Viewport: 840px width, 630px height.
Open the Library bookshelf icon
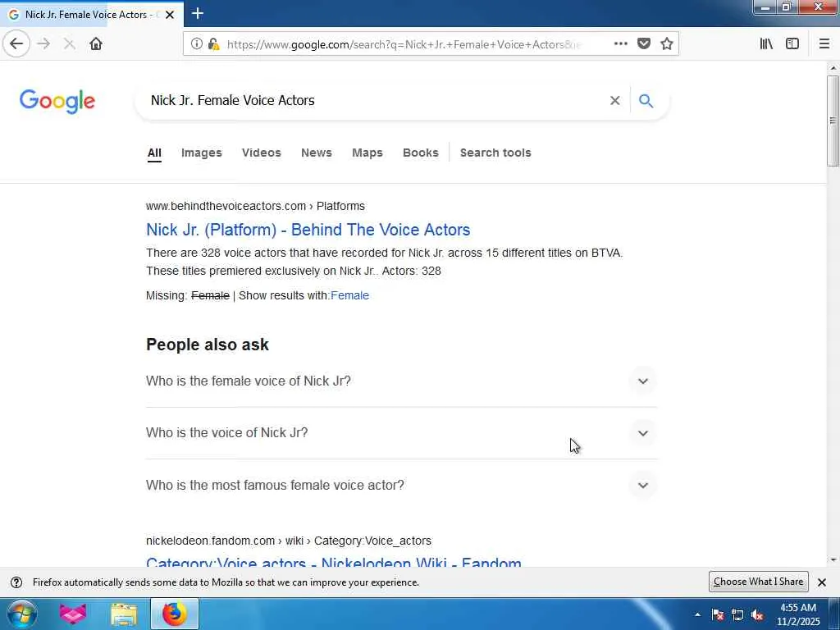[766, 44]
